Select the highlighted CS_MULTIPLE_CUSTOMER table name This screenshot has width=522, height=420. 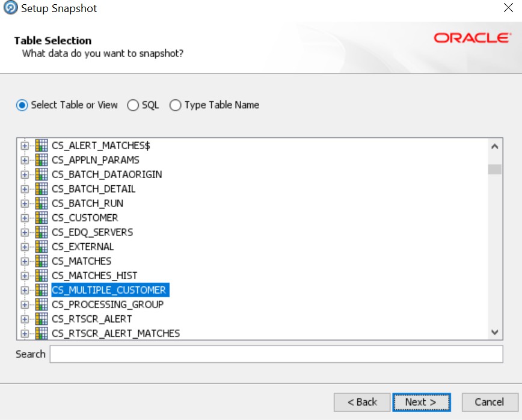[x=110, y=290]
